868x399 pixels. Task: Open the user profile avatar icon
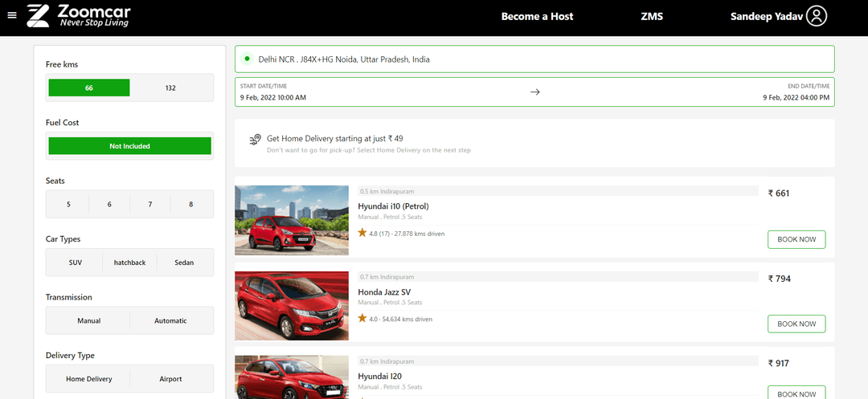click(x=816, y=16)
